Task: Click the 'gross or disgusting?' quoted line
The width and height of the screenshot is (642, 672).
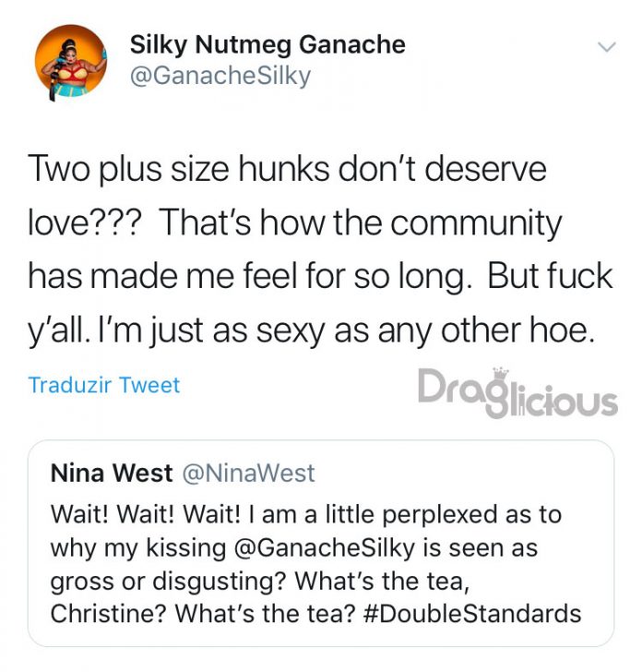Action: 168,582
